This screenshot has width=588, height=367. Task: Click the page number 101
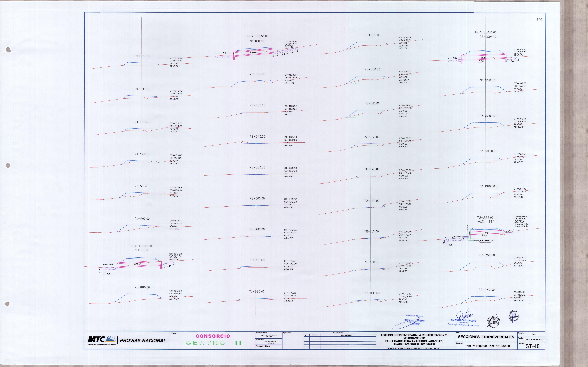tap(539, 20)
